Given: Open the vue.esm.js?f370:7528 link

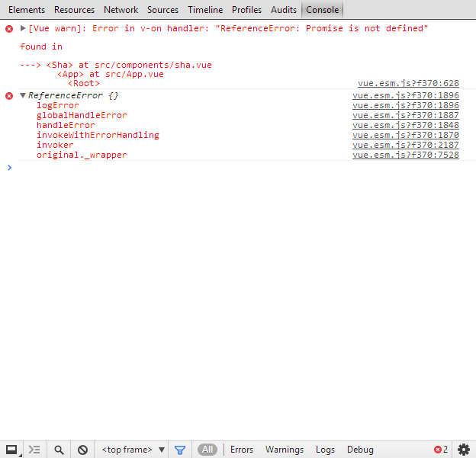Looking at the screenshot, I should (406, 155).
